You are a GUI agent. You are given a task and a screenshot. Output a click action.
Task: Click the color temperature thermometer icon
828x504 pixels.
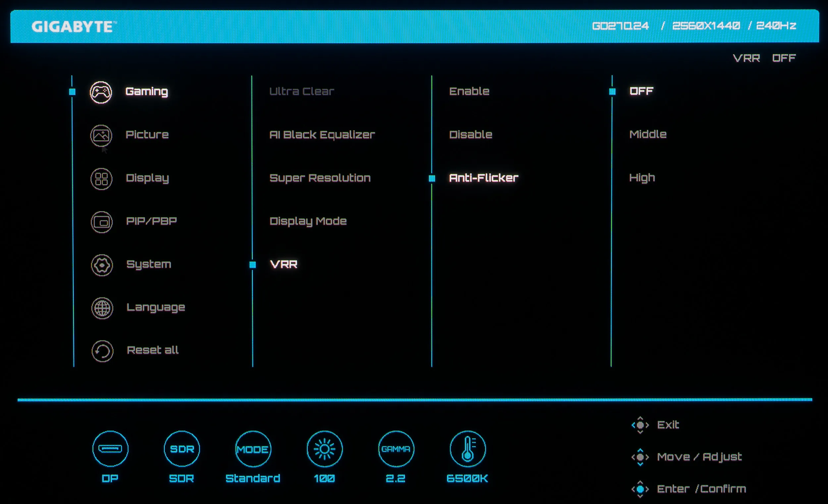click(467, 449)
